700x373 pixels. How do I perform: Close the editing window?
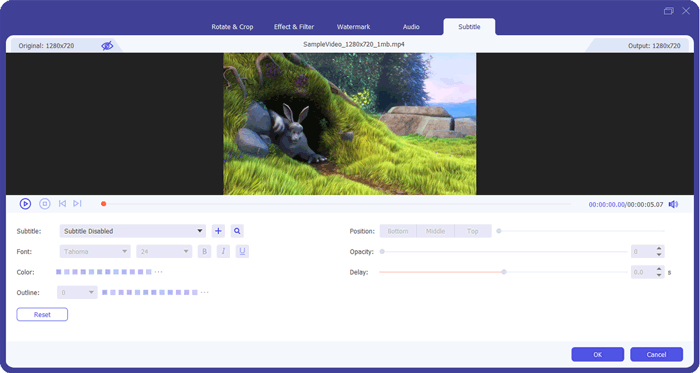coord(686,11)
